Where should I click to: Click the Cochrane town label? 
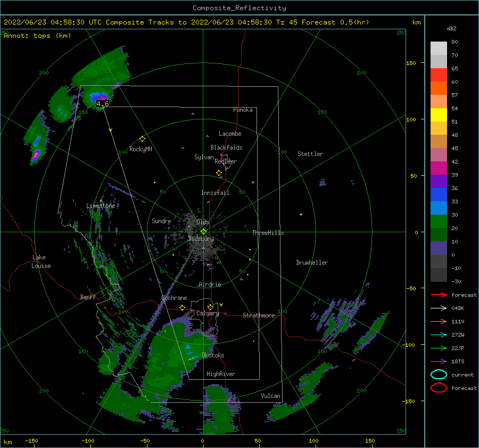tap(174, 298)
